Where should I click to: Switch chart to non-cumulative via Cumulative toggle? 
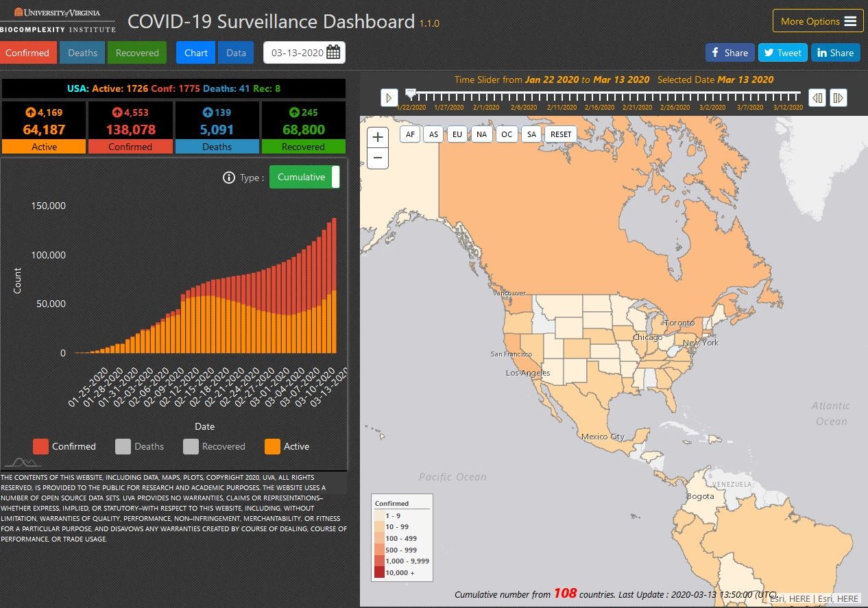[304, 177]
